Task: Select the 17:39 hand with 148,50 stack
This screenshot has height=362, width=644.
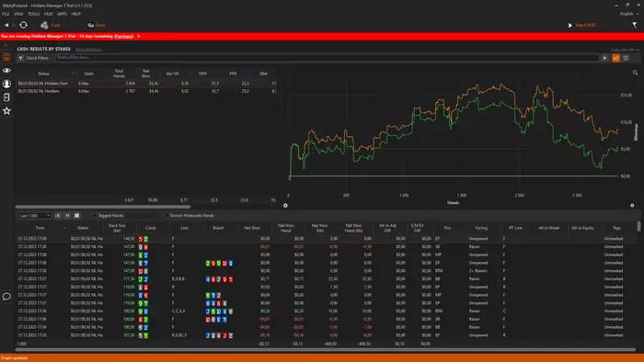Action: pos(327,239)
